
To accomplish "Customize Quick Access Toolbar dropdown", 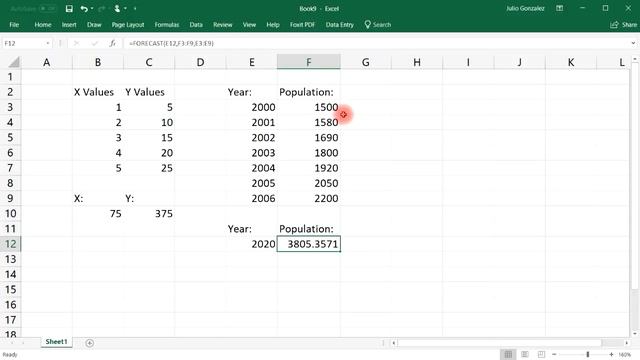I will coord(135,9).
